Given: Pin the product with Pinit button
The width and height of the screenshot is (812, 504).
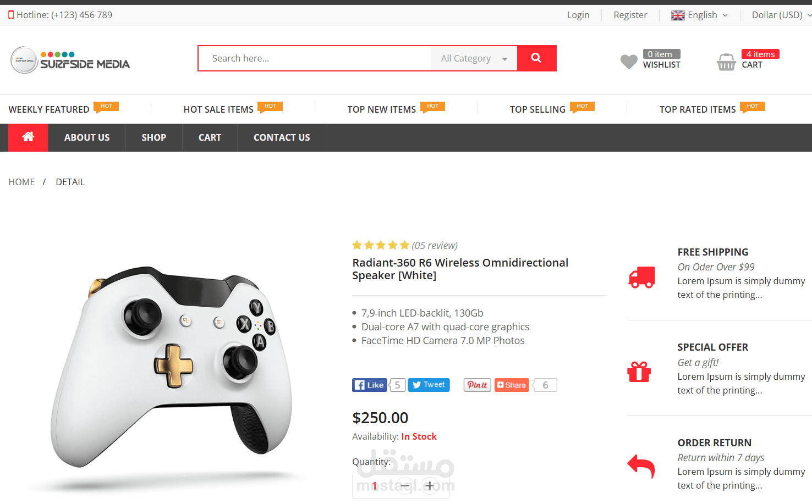Looking at the screenshot, I should click(477, 385).
